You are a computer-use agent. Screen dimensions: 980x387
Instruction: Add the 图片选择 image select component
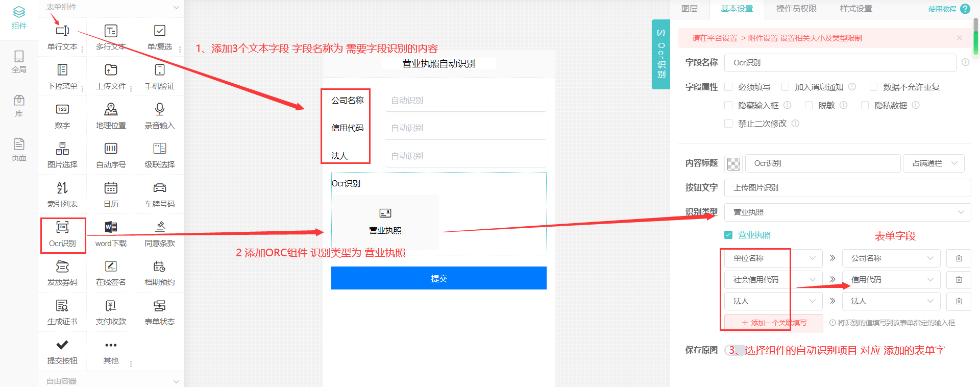[x=62, y=155]
